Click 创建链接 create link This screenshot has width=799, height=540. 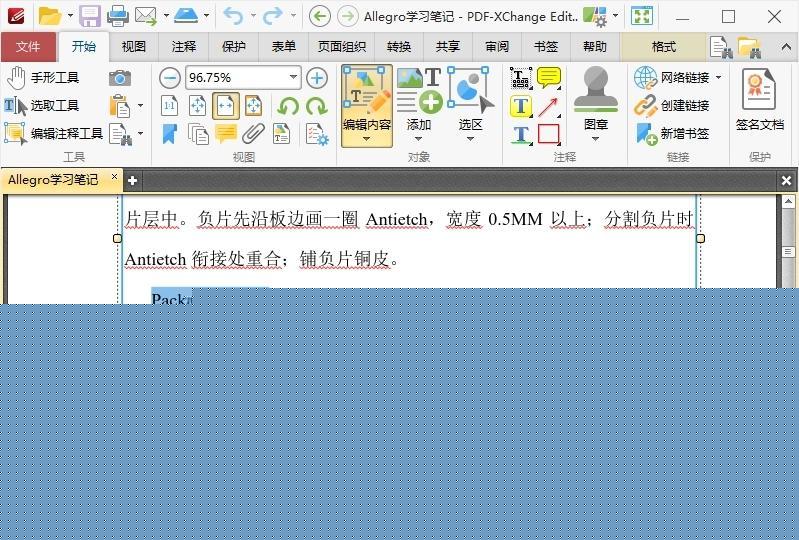click(x=672, y=106)
